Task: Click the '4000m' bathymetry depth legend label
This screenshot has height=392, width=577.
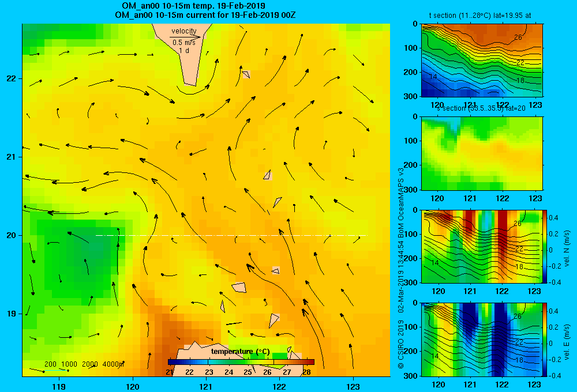Action: (x=113, y=364)
